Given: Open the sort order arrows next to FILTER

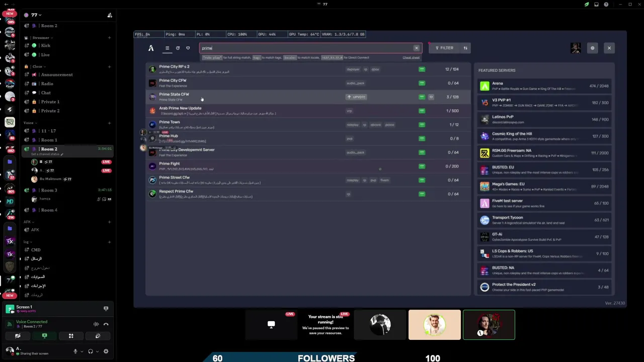Looking at the screenshot, I should pyautogui.click(x=465, y=48).
